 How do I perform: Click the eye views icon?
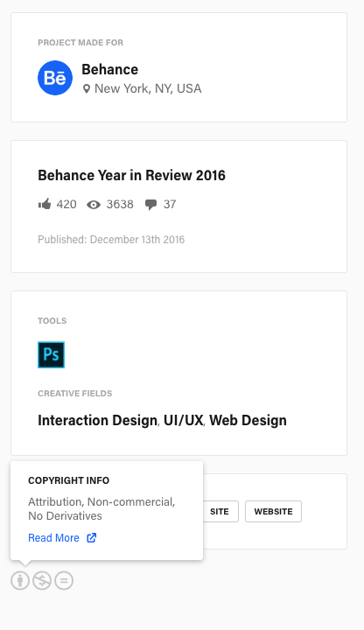(94, 205)
